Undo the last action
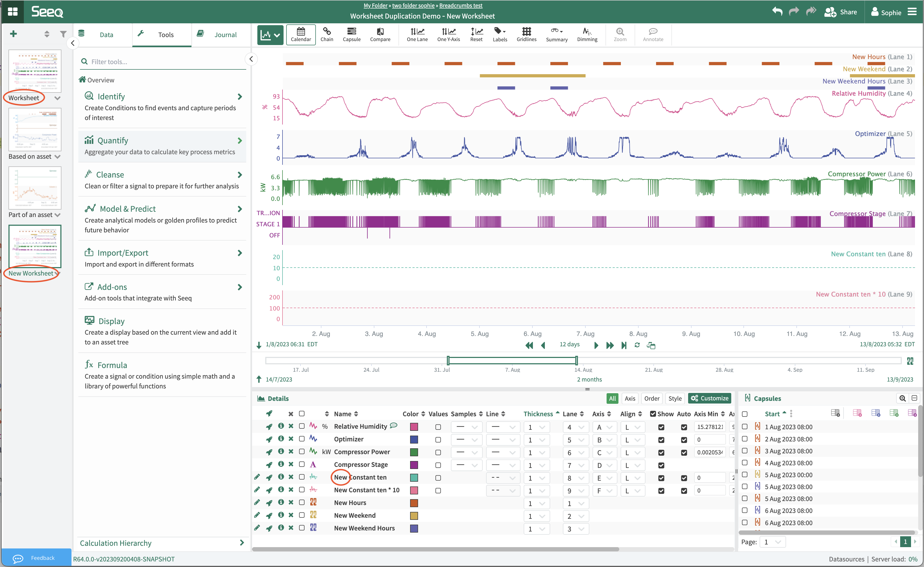Screen dimensions: 924x567 [777, 12]
